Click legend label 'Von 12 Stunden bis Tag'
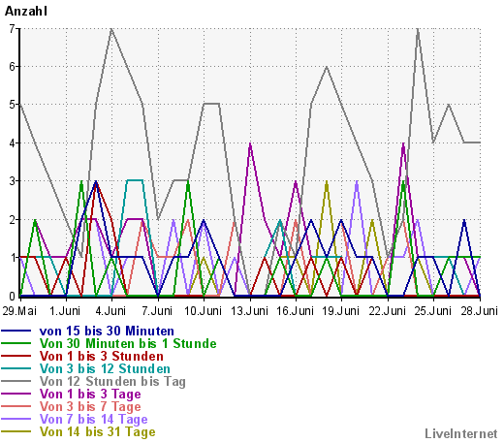Screen dimensions: 504x443 pos(112,381)
